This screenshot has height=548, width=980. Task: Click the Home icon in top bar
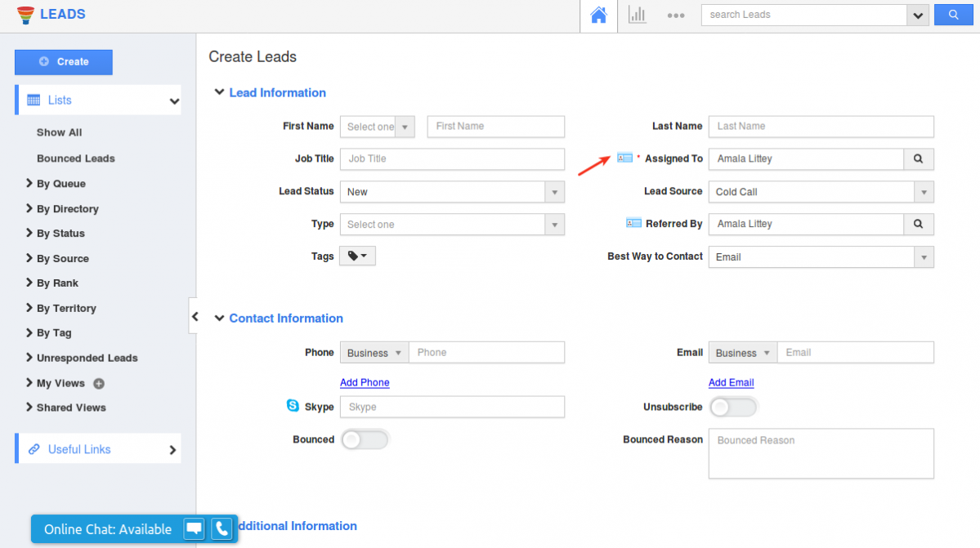(598, 16)
